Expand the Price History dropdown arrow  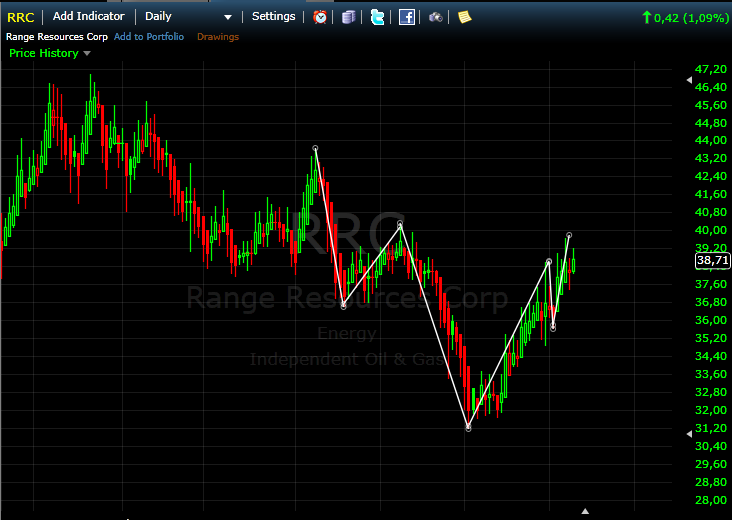click(x=87, y=54)
